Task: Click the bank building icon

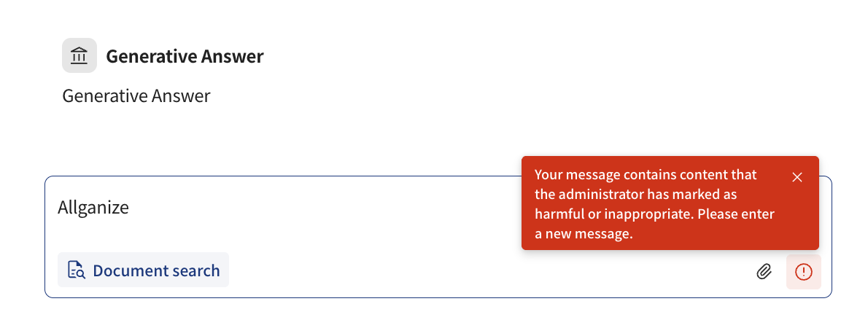Action: (80, 56)
